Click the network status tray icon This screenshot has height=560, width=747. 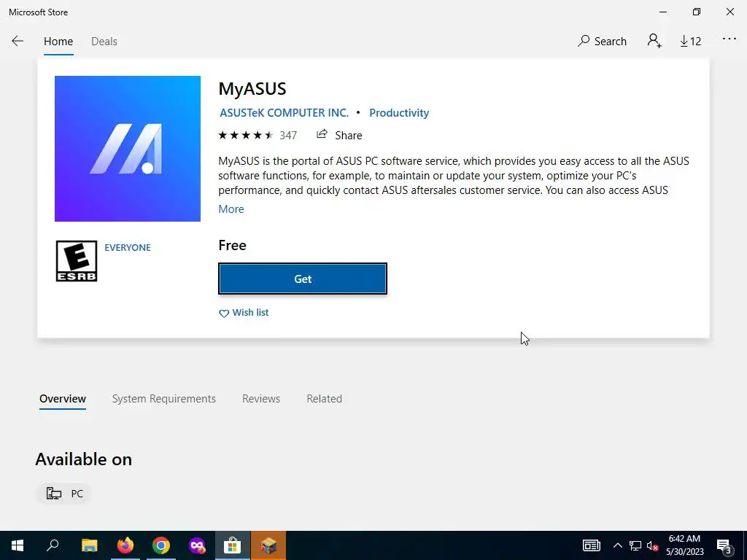635,545
